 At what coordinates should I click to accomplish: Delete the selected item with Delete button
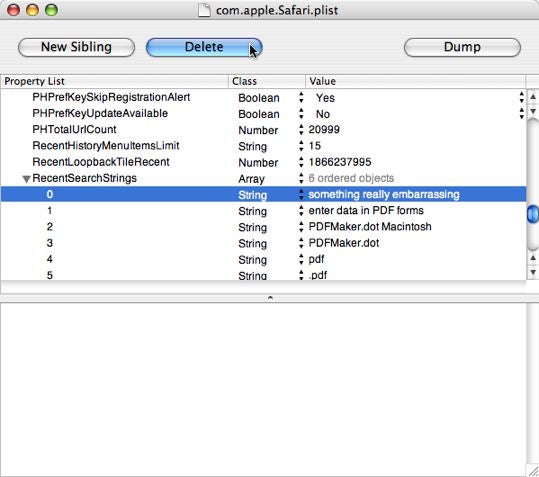tap(204, 47)
